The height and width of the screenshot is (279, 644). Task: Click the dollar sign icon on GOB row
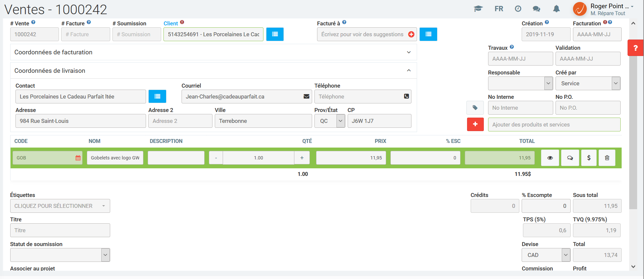point(589,158)
